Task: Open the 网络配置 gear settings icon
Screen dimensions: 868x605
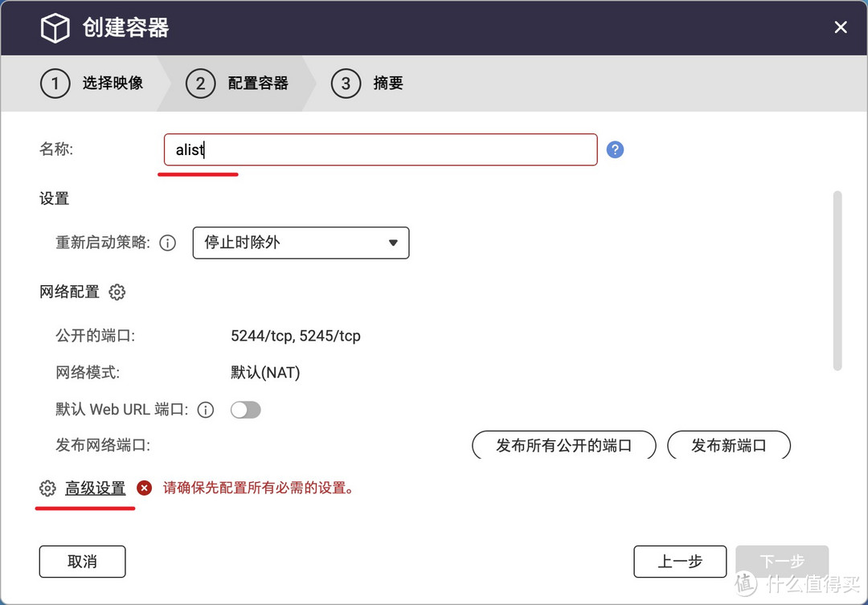Action: click(x=117, y=292)
